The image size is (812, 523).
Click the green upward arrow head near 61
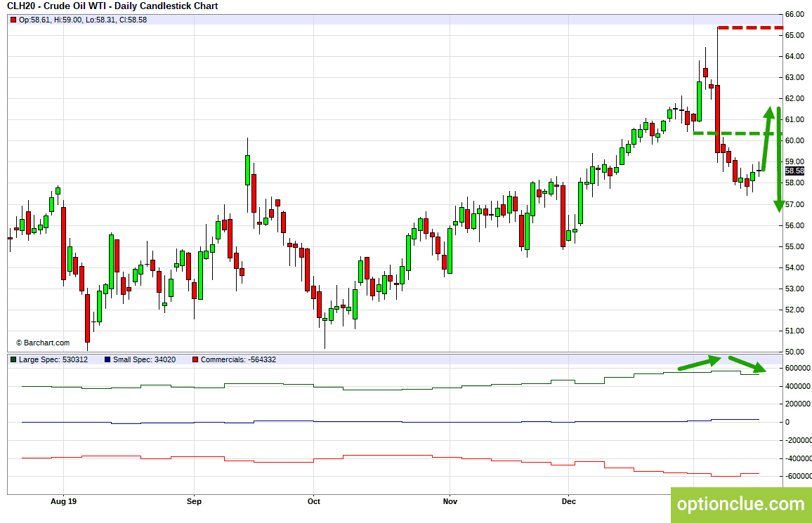769,112
